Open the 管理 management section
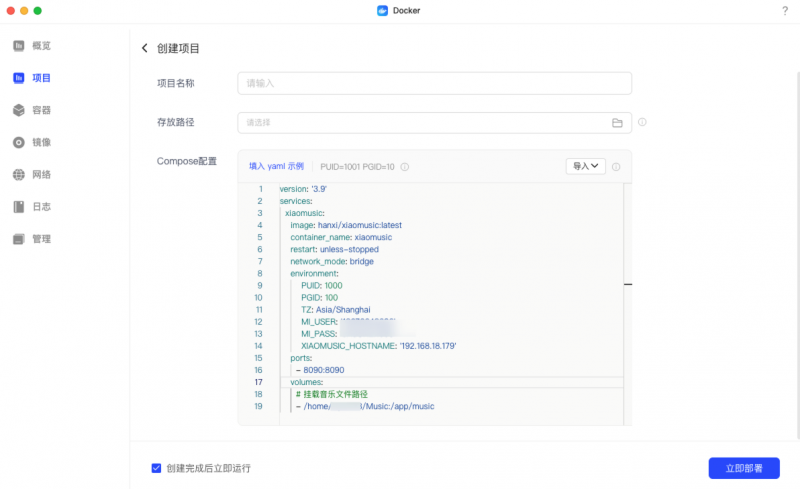Screen dimensions: 800x489 point(41,239)
